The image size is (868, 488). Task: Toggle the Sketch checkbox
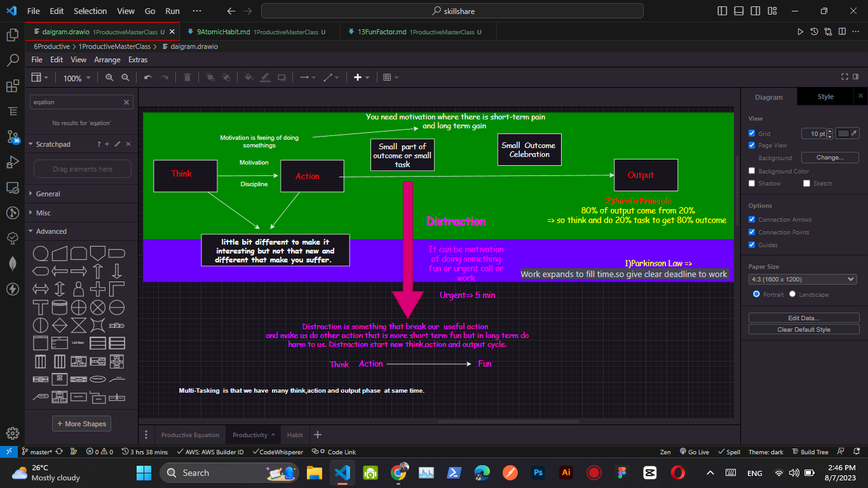807,183
